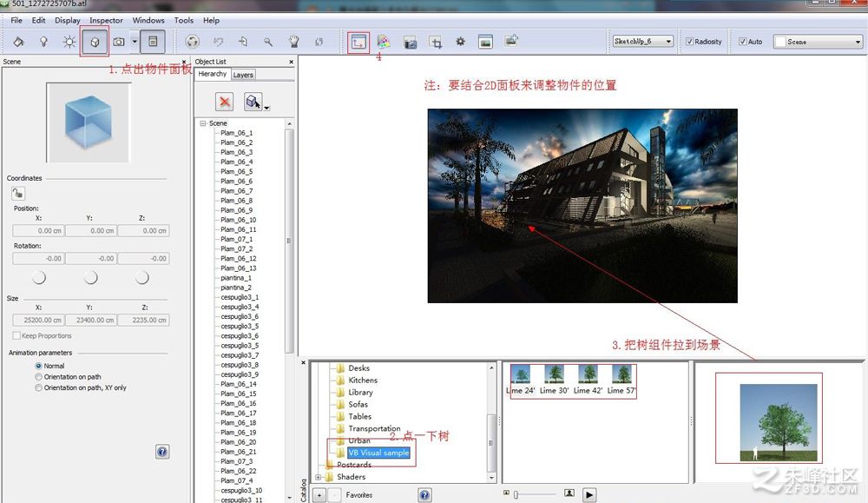Select the zoom magnifier tool

268,42
